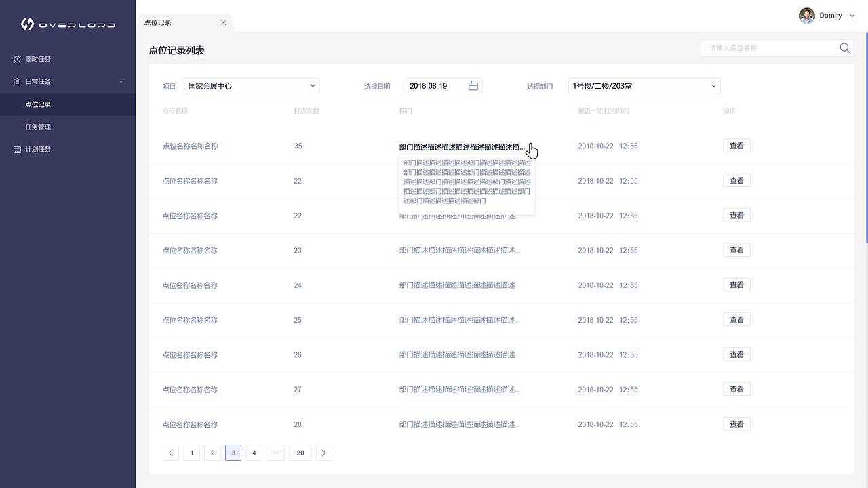Switch to the 点位记录 tab
Screen dimensions: 868x488
(x=157, y=22)
